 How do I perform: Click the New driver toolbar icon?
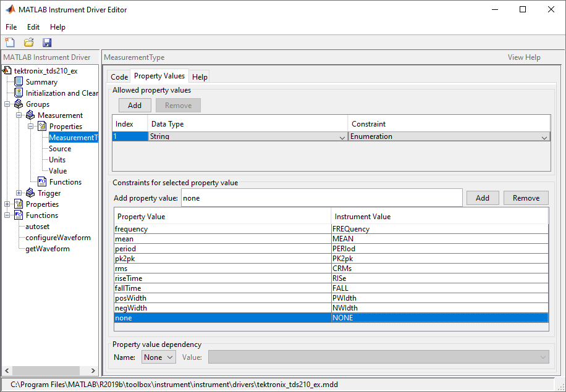tap(10, 43)
